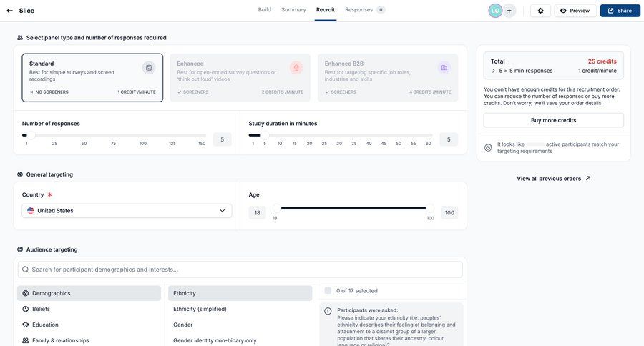Expand the 5 × 5 min responses chevron
Image resolution: width=644 pixels, height=346 pixels.
tap(493, 71)
